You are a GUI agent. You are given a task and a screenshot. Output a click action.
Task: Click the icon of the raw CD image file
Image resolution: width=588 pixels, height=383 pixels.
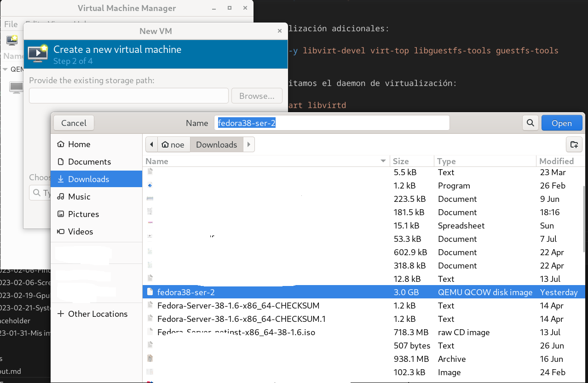[150, 332]
